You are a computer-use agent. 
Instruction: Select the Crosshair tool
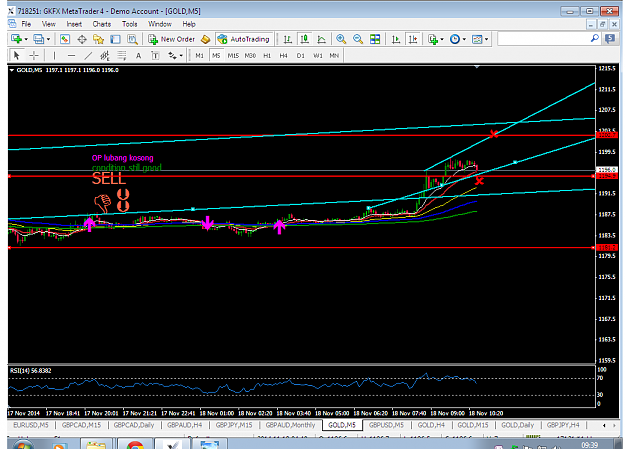click(34, 56)
